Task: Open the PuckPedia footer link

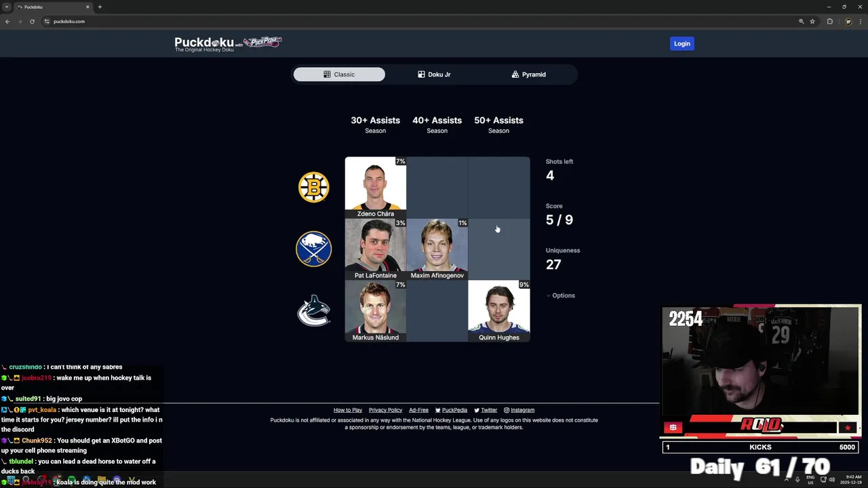Action: pyautogui.click(x=451, y=410)
